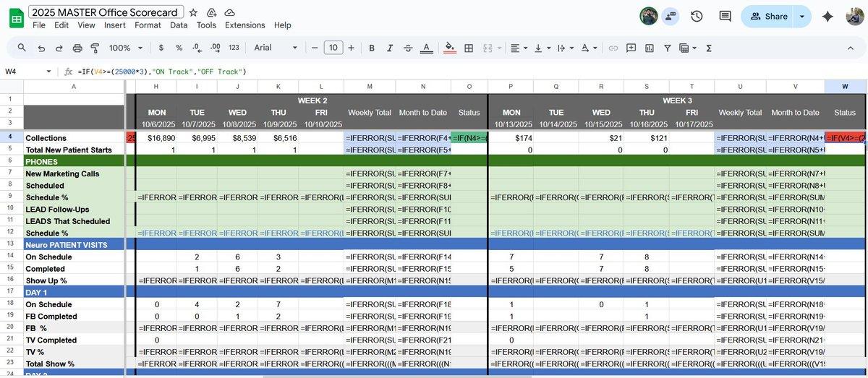
Task: Open the Help menu
Action: point(283,25)
